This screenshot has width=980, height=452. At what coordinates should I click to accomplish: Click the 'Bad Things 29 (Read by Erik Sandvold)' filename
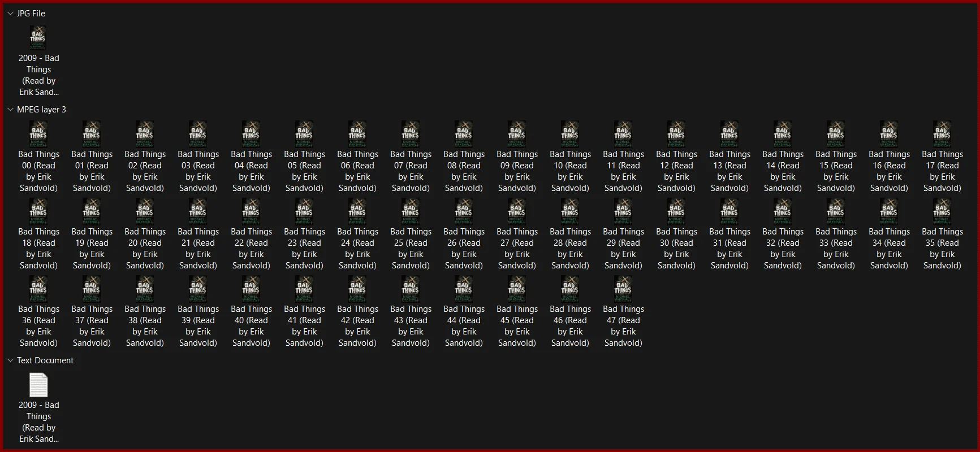623,249
